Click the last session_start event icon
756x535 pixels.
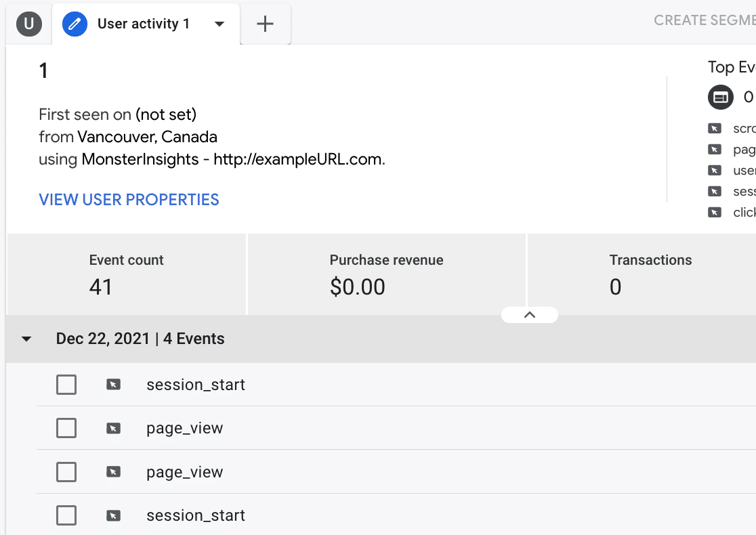[113, 515]
